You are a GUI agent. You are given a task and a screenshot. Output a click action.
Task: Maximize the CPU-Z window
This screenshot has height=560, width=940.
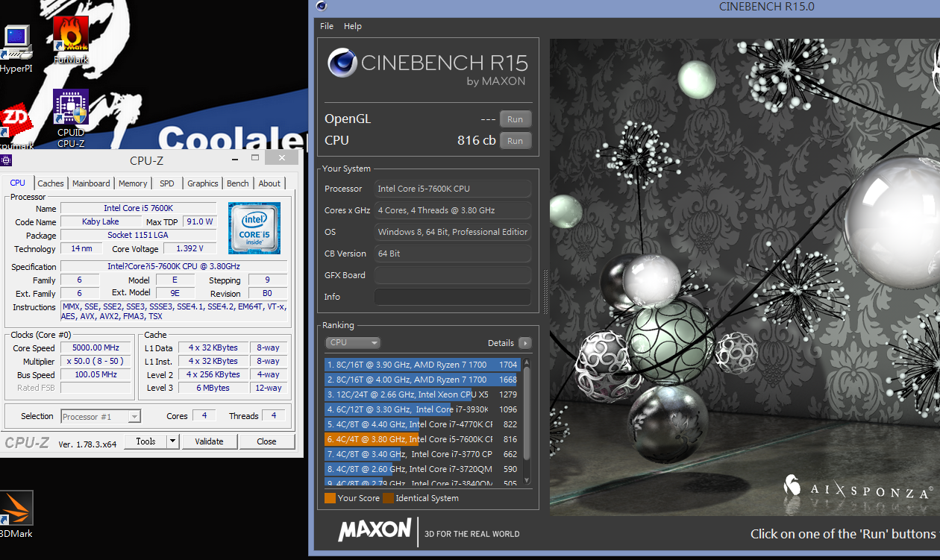(x=255, y=158)
